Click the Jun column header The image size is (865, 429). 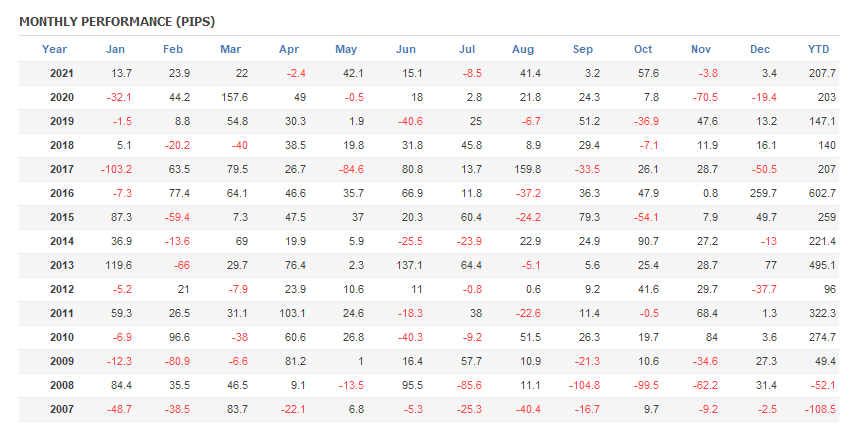(406, 49)
